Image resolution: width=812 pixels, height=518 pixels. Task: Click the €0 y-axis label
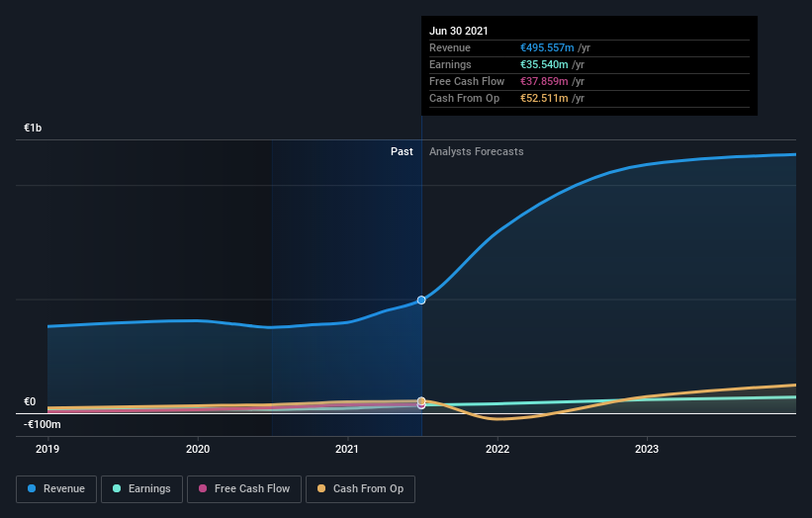point(30,401)
